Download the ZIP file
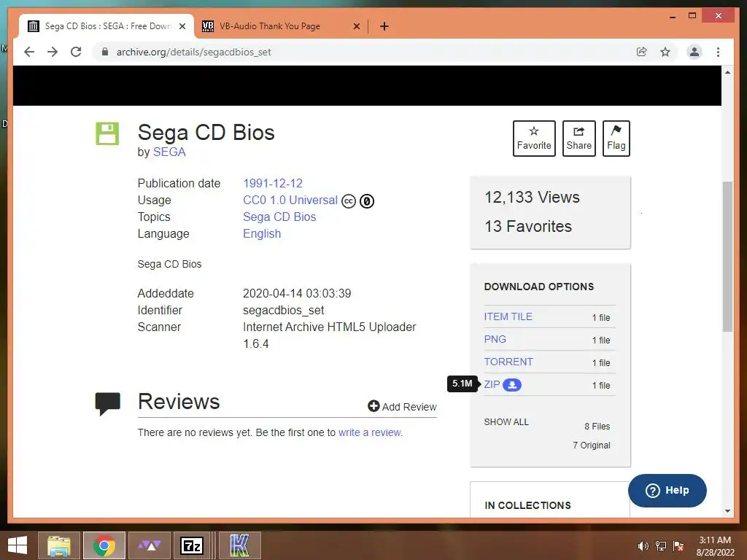 pos(492,384)
